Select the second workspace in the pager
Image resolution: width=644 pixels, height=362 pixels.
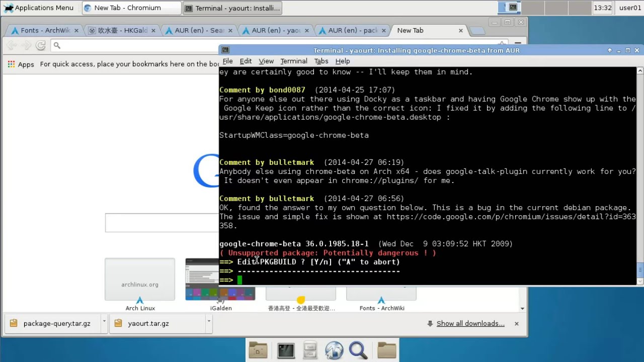click(x=532, y=8)
